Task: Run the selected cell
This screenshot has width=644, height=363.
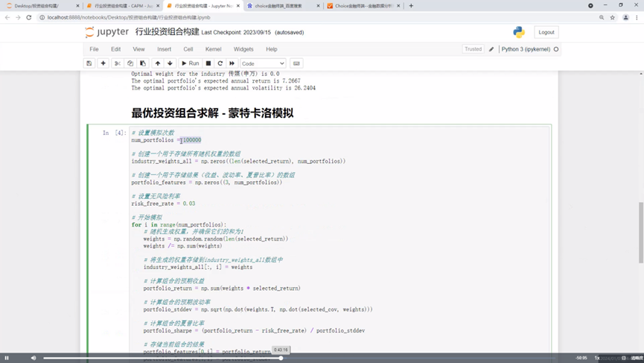Action: (190, 63)
